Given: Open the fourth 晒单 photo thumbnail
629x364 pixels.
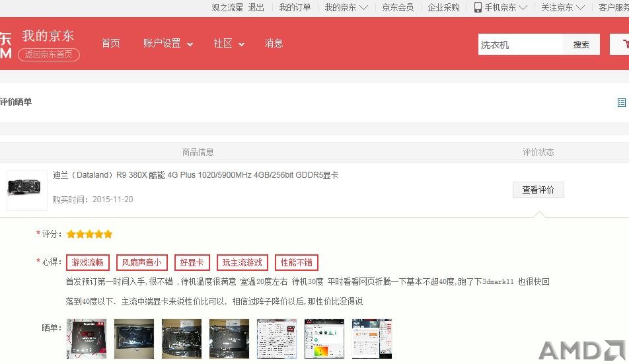Looking at the screenshot, I should 229,339.
